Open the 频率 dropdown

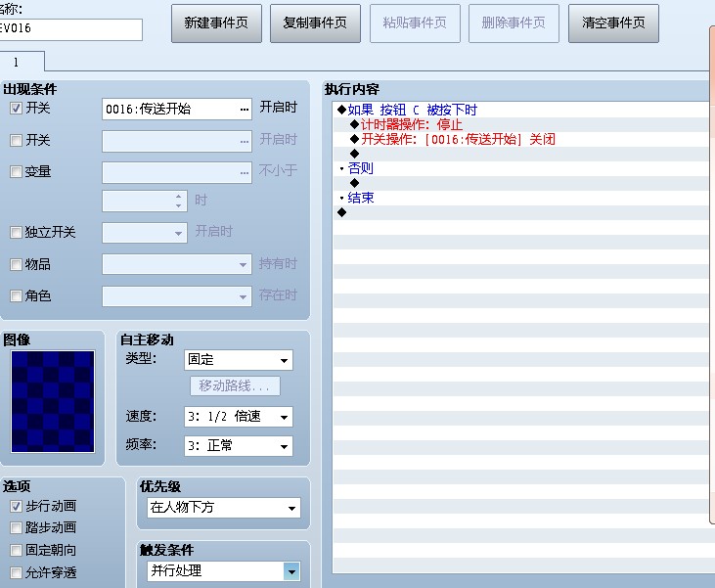(239, 446)
